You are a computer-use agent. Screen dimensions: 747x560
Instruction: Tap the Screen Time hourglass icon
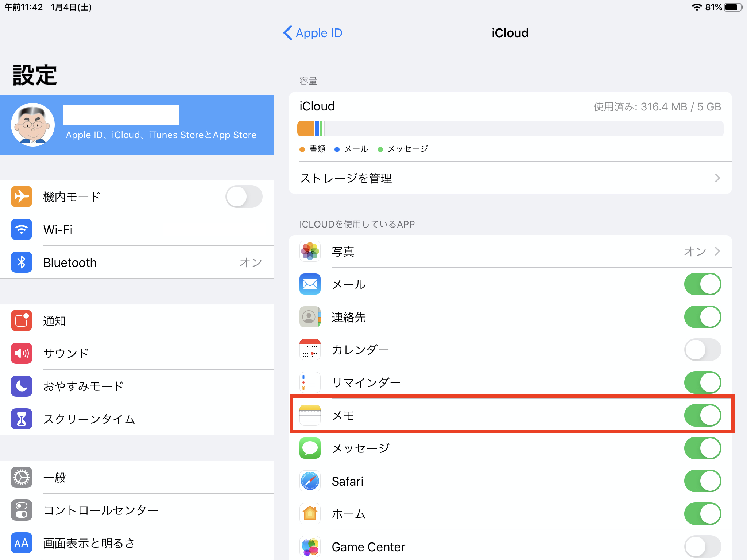[22, 419]
